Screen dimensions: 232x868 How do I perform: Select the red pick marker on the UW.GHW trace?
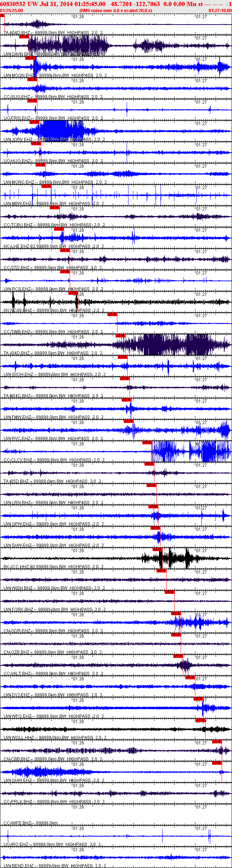(x=217, y=763)
